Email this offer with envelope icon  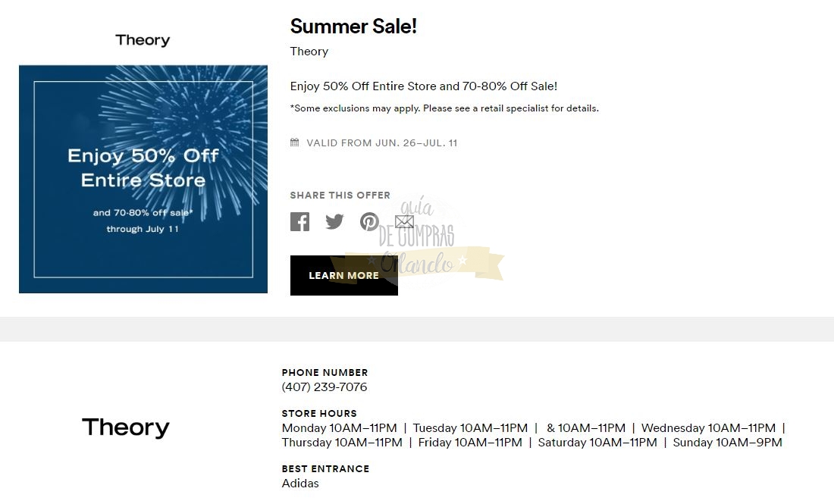point(404,221)
